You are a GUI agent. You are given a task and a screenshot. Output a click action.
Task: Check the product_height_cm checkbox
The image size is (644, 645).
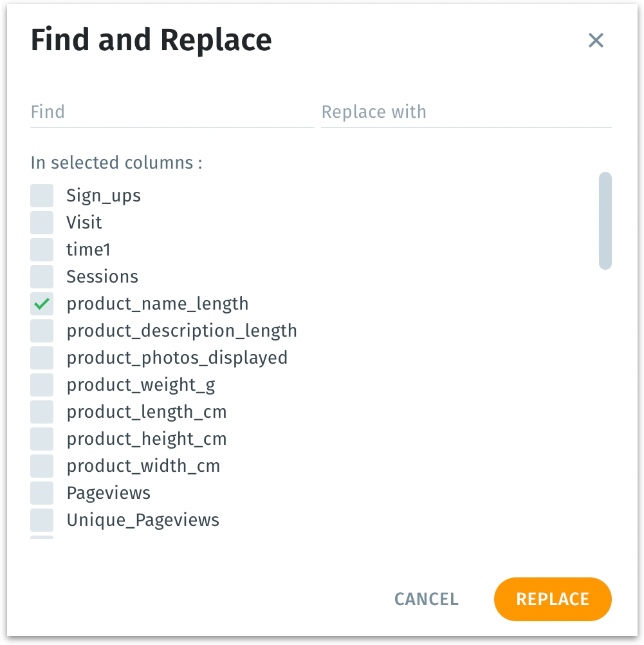pyautogui.click(x=42, y=439)
